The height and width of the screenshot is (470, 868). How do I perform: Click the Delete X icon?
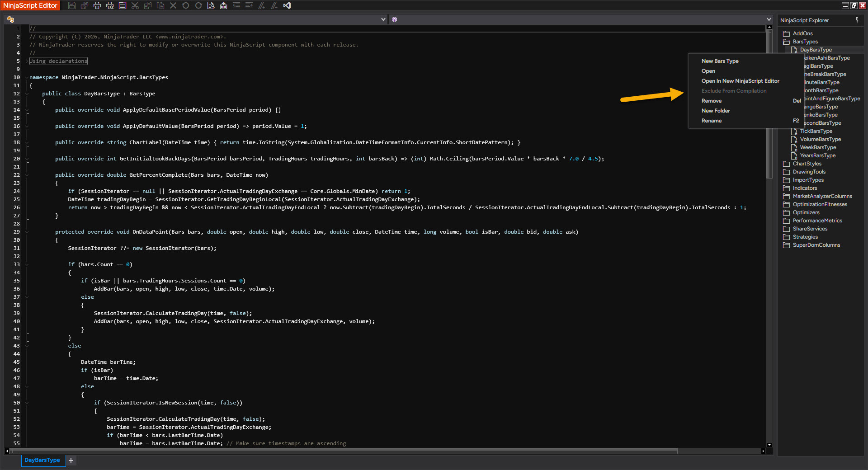coord(173,5)
